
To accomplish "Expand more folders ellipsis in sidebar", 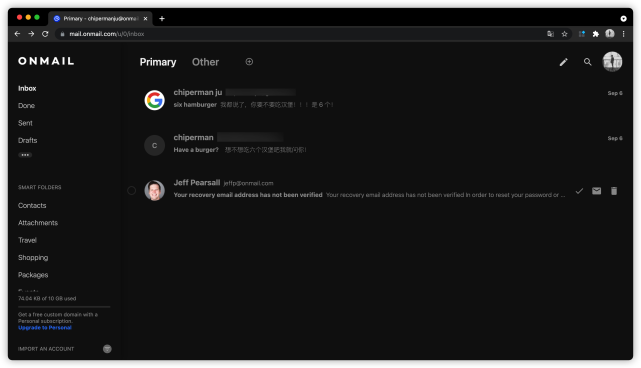I will (25, 155).
